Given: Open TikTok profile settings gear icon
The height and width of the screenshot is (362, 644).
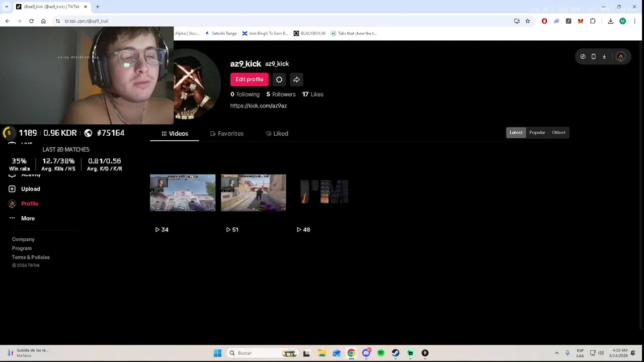Looking at the screenshot, I should (279, 79).
